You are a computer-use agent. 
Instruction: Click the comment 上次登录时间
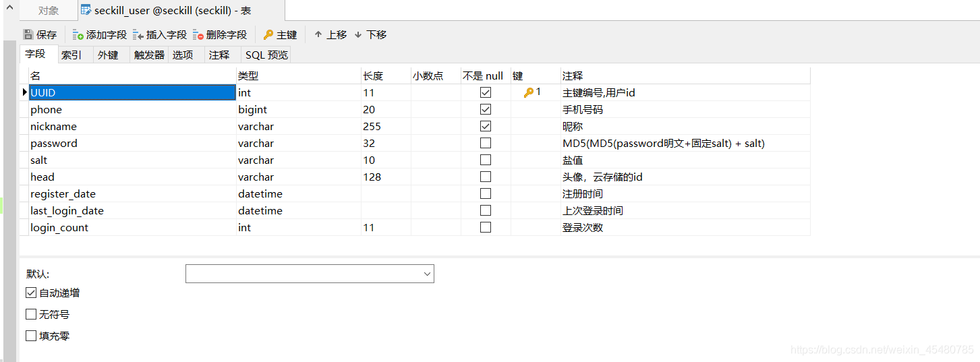[685, 210]
